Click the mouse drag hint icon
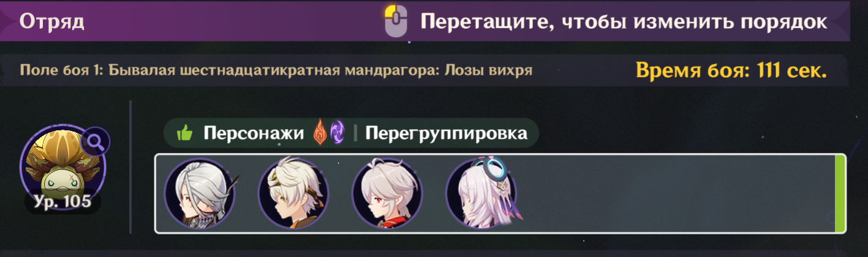Image resolution: width=868 pixels, height=257 pixels. click(396, 21)
